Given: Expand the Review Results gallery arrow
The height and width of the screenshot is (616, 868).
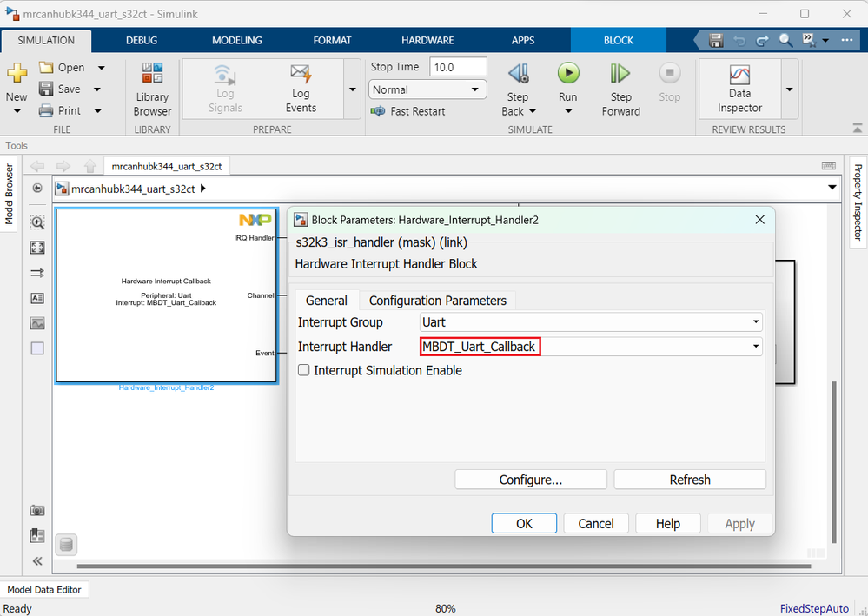Looking at the screenshot, I should 790,89.
